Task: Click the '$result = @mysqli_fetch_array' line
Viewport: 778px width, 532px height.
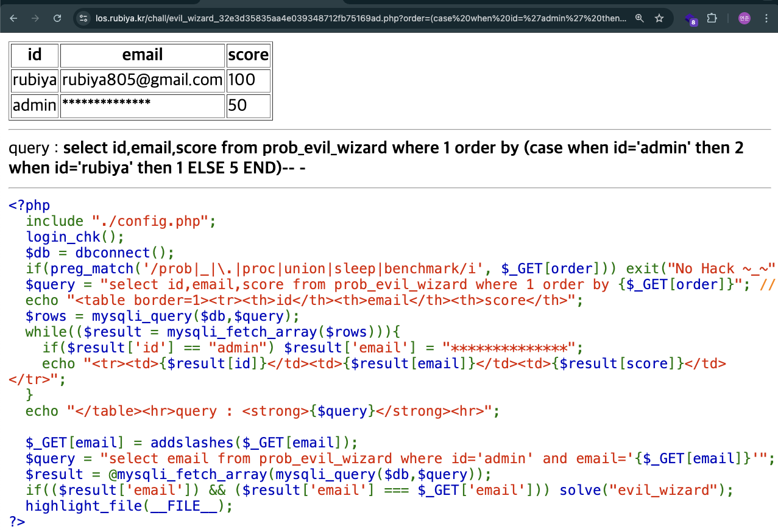Action: pos(258,475)
